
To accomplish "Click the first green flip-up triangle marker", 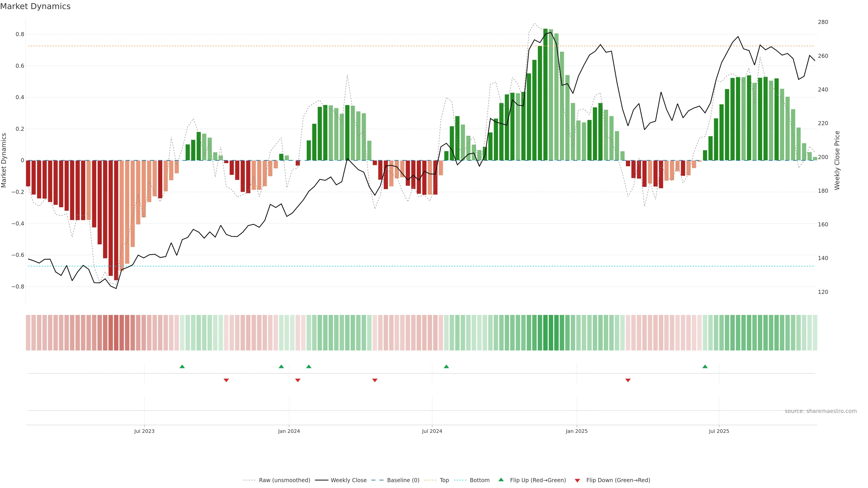I will pyautogui.click(x=182, y=366).
